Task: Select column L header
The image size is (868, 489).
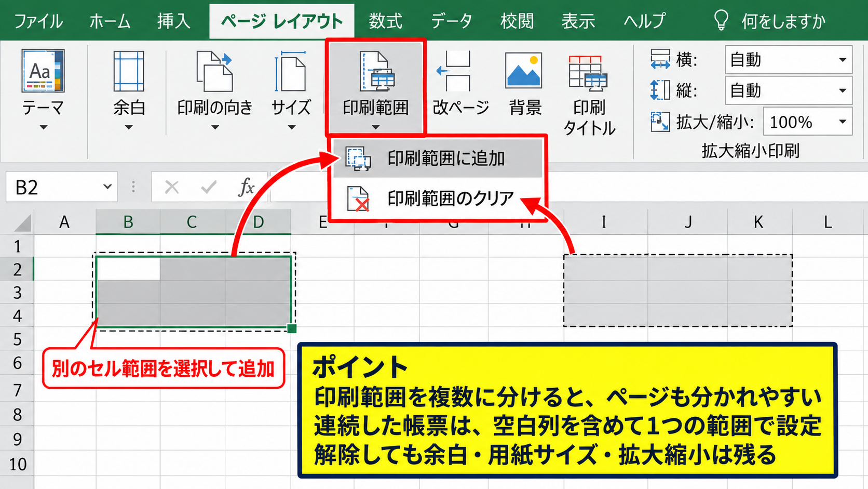Action: point(828,222)
